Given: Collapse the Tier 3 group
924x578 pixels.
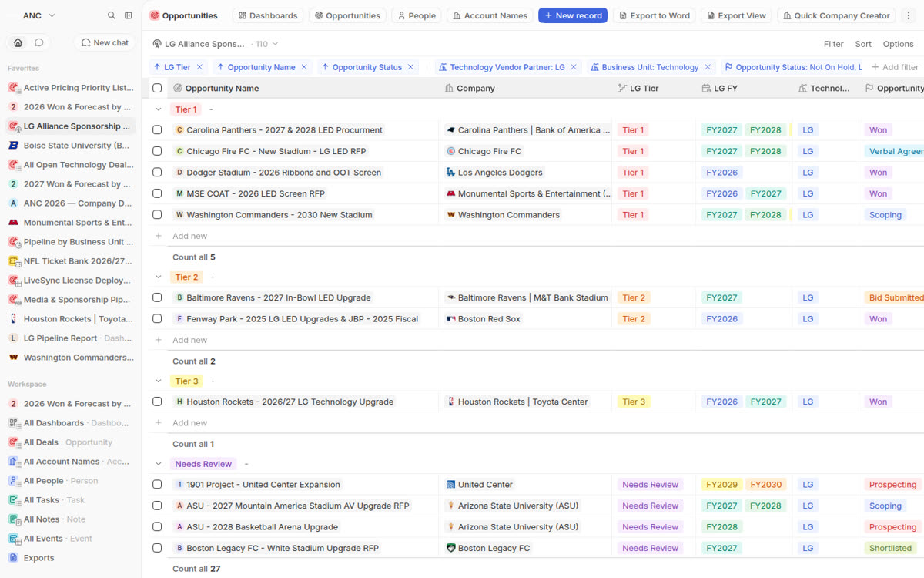Looking at the screenshot, I should [159, 381].
